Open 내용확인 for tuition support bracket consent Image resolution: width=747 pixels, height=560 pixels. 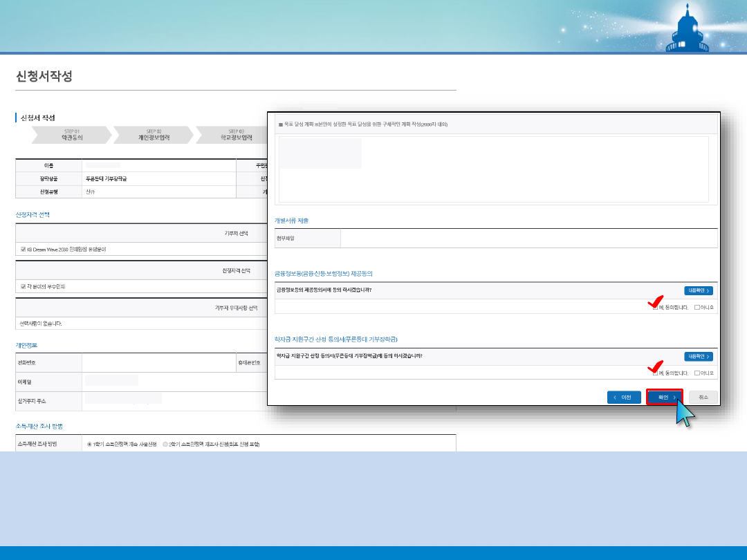point(699,357)
